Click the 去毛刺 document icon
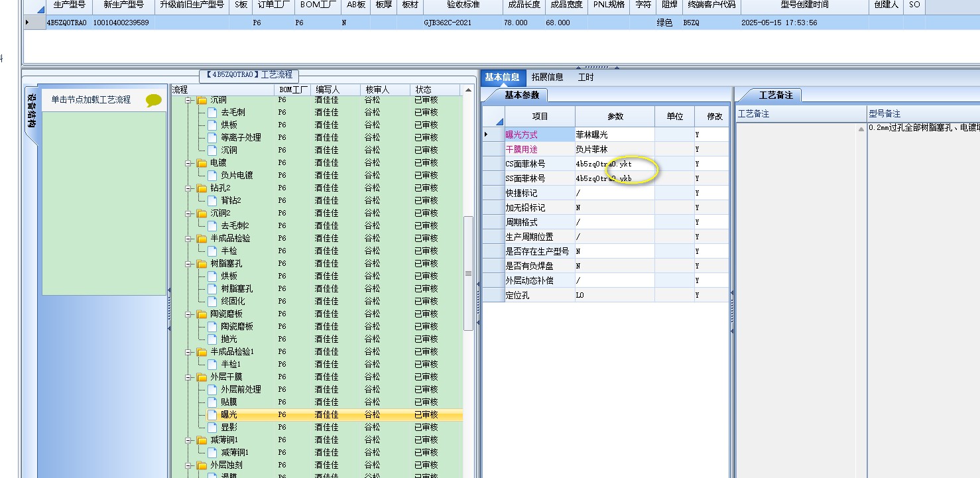 (212, 113)
